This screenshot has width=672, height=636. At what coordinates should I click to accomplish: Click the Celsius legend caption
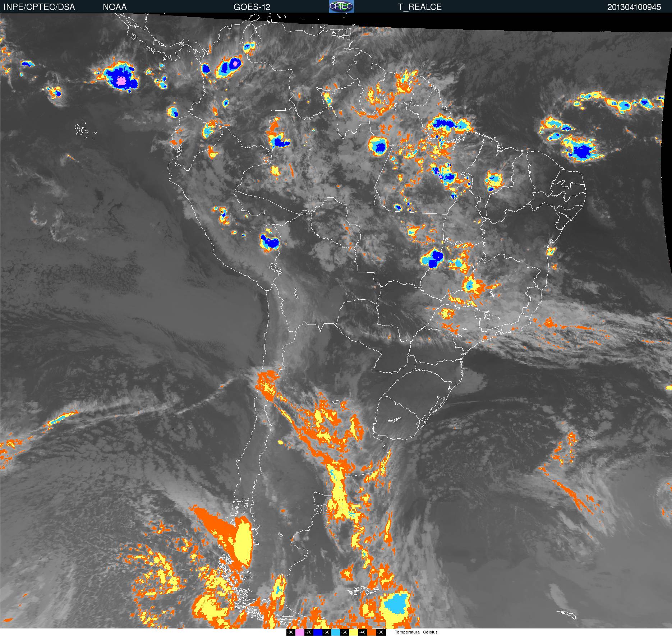(x=430, y=632)
